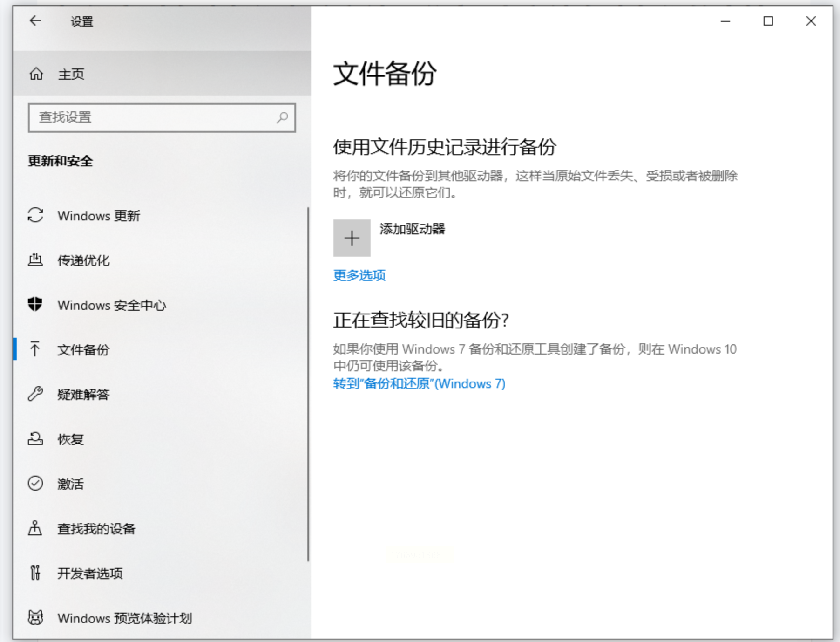Click the 添加驱动器 label

[413, 229]
